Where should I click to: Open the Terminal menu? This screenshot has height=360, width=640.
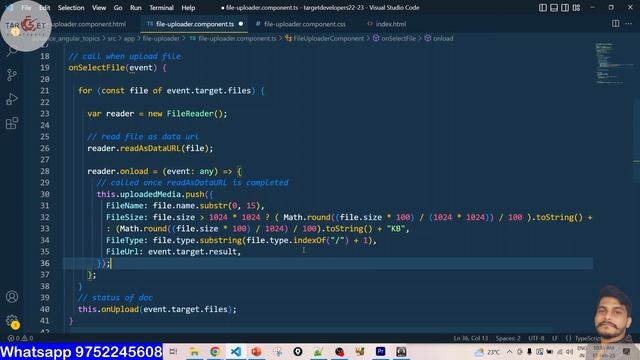[161, 8]
